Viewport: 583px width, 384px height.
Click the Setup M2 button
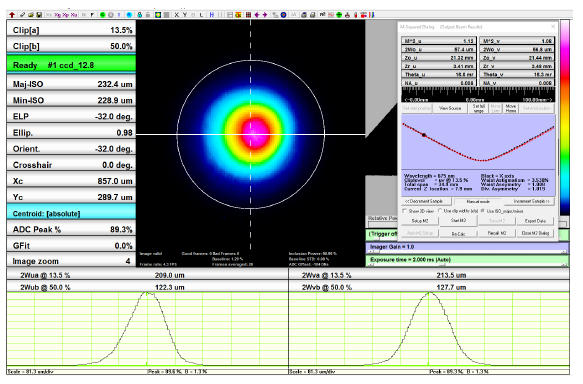(419, 221)
